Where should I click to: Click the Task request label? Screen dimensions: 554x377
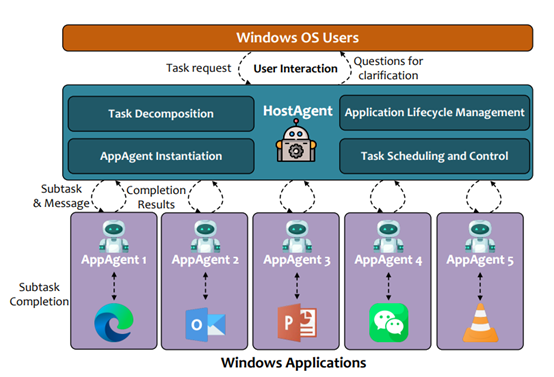point(199,68)
